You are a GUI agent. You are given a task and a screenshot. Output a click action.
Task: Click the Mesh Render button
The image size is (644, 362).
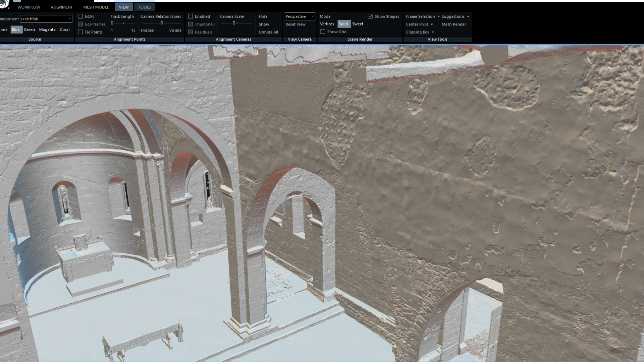(x=453, y=24)
